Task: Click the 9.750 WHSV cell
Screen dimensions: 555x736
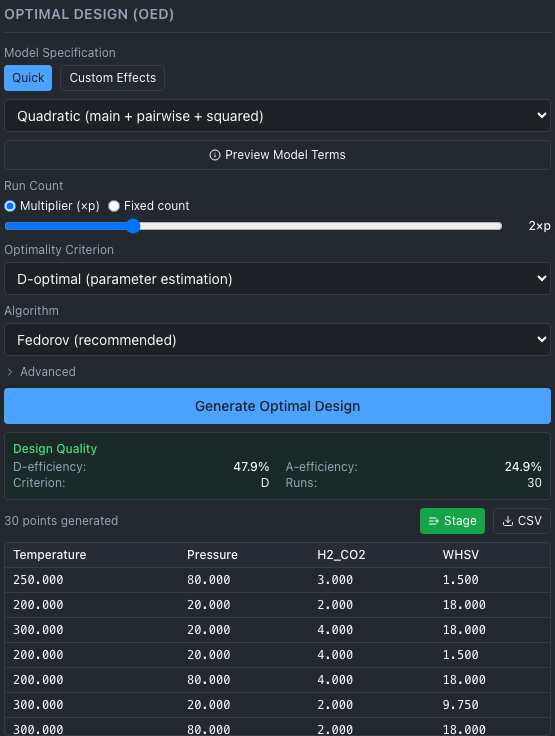Action: pyautogui.click(x=461, y=705)
